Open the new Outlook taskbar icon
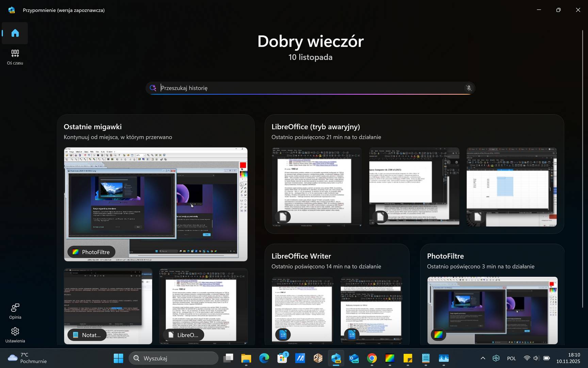588x368 pixels. pos(354,358)
